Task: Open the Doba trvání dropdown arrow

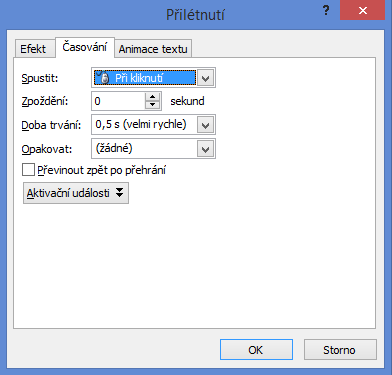Action: tap(205, 125)
